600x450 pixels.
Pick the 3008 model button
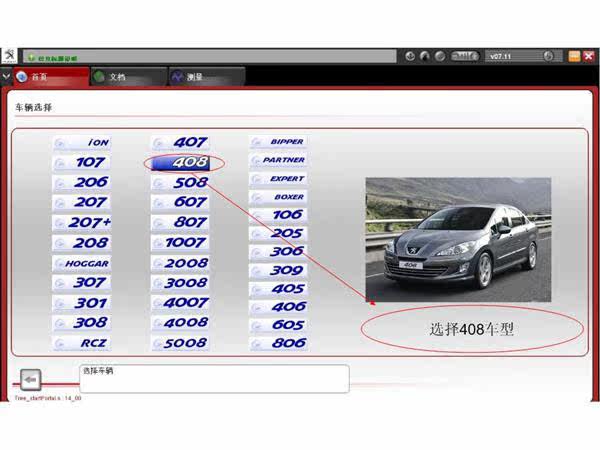pos(180,283)
